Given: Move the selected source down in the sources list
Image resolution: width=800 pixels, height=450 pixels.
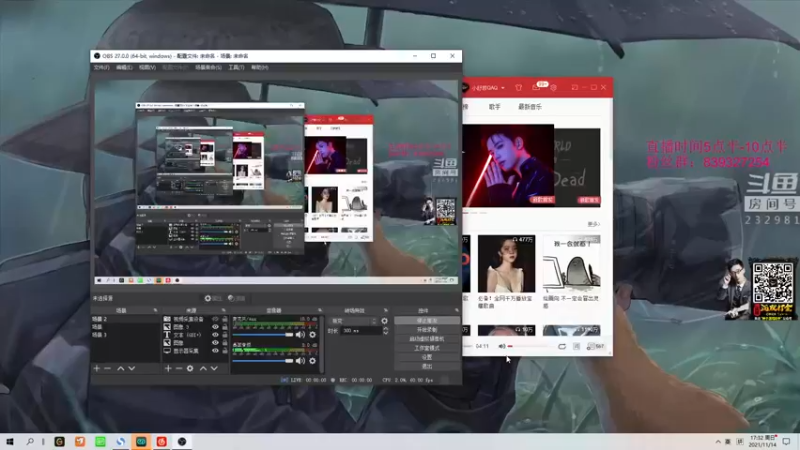Looking at the screenshot, I should (214, 368).
